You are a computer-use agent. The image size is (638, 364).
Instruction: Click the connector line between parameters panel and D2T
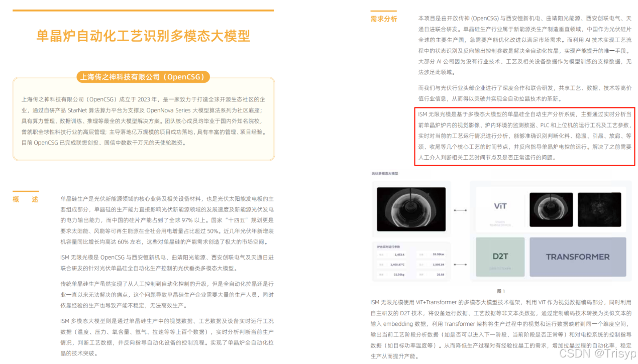460,265
